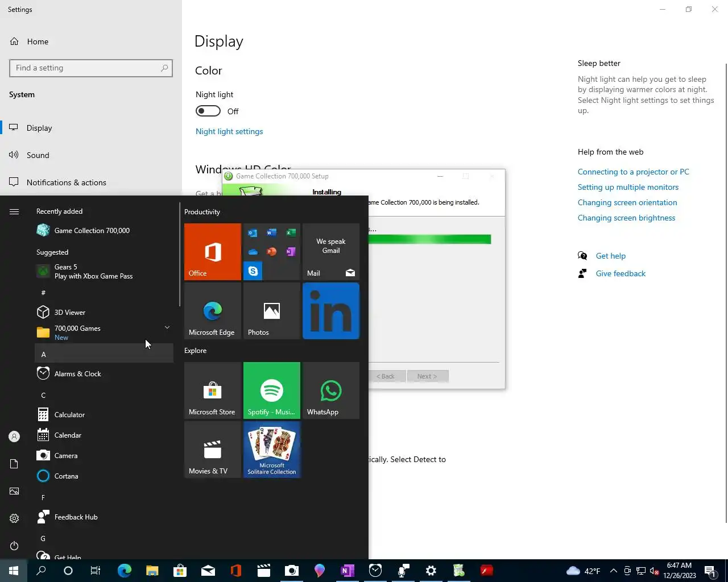The width and height of the screenshot is (728, 582).
Task: Open Connecting to a projector or PC
Action: point(634,172)
